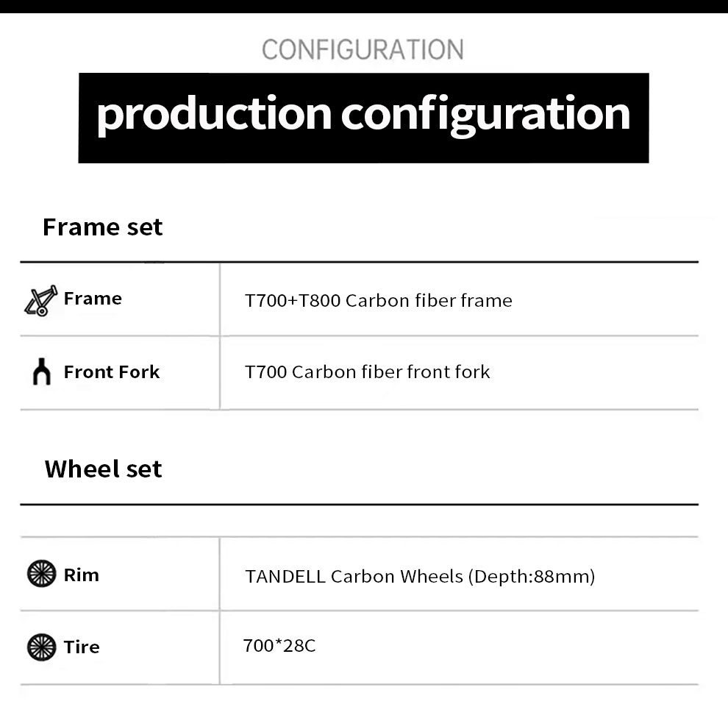Select the Tire row label

tap(82, 647)
